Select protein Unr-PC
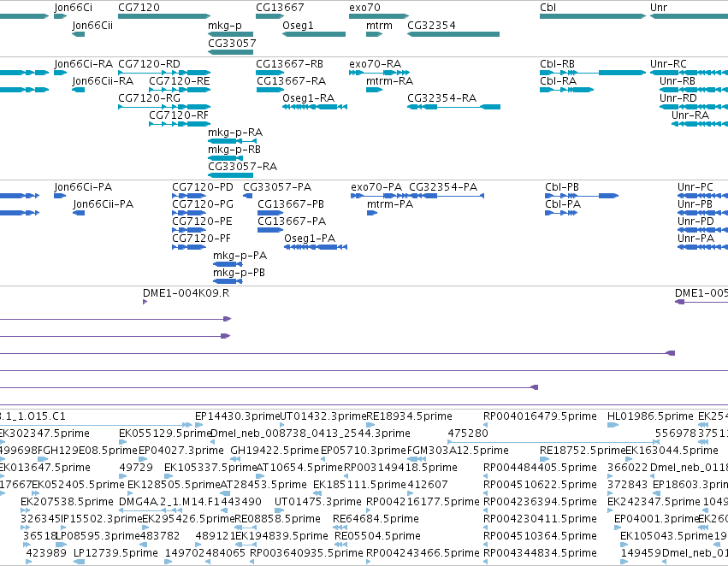 [695, 187]
